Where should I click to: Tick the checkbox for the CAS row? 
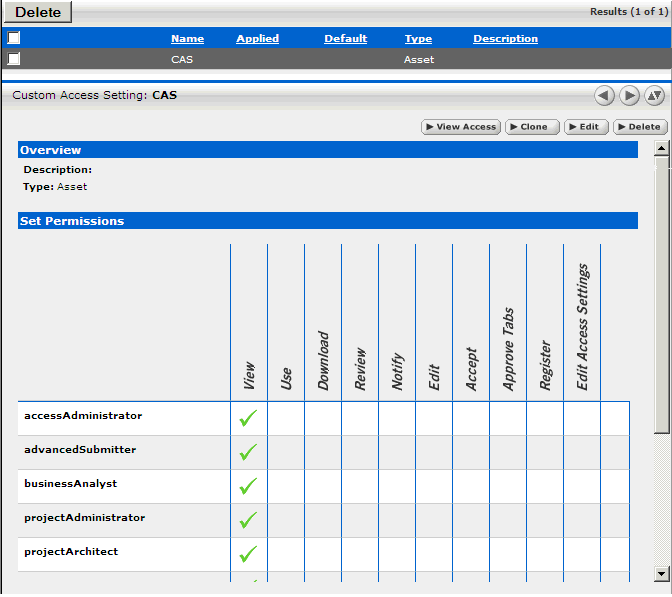point(14,58)
